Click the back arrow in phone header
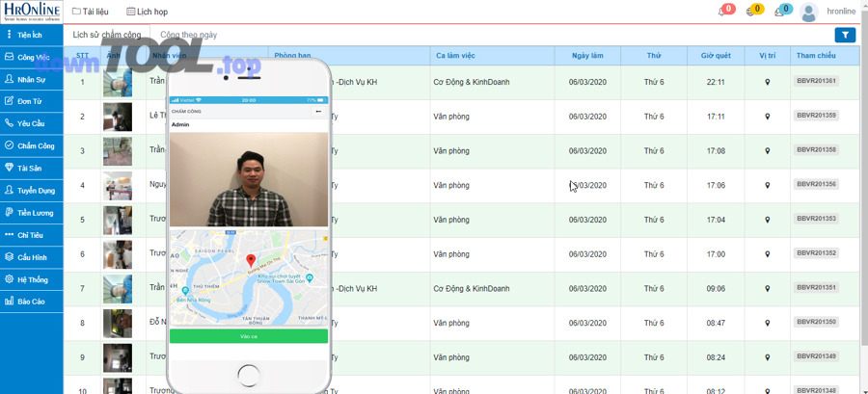This screenshot has width=868, height=394. [318, 112]
